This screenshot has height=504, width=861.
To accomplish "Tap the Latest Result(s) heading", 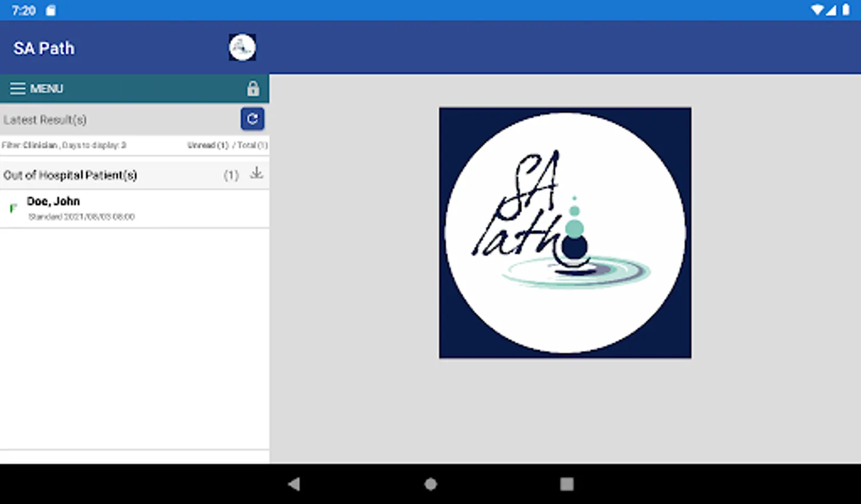I will [x=45, y=120].
